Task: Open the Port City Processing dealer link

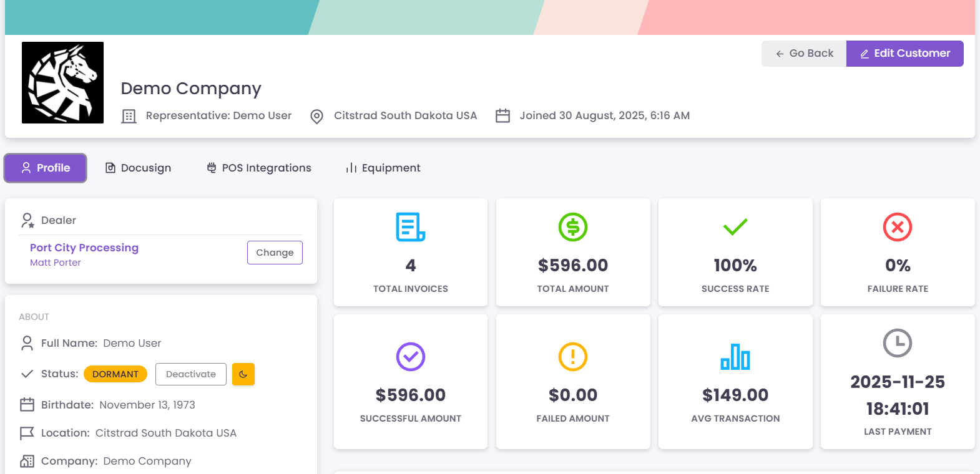Action: pyautogui.click(x=84, y=248)
